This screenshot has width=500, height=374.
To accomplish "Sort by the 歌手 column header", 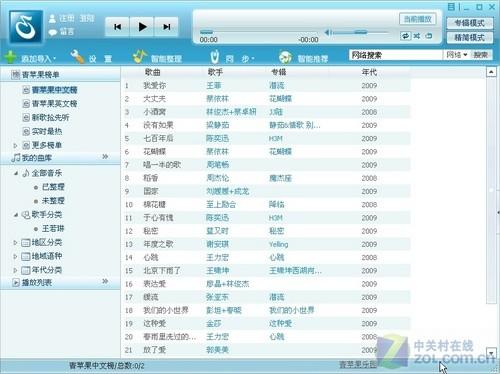I will point(215,72).
